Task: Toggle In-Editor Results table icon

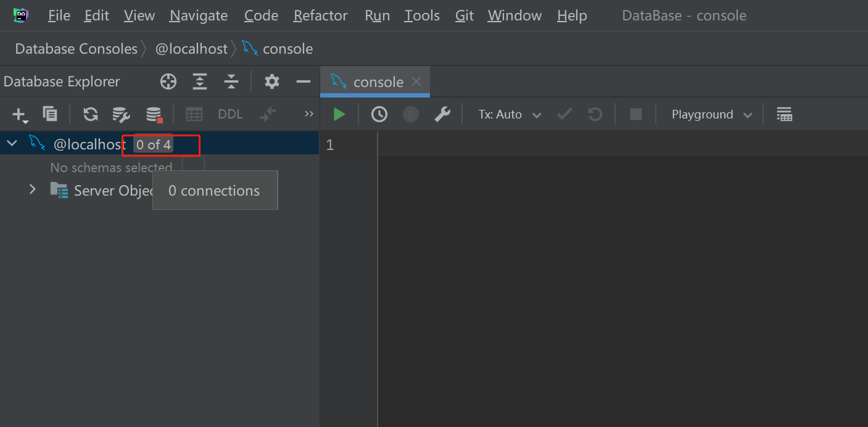Action: 784,114
